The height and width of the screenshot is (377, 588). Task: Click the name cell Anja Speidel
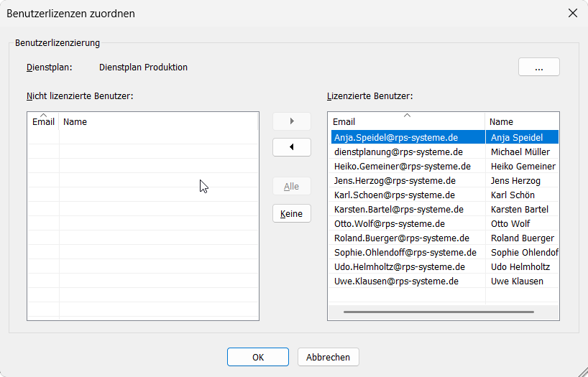pyautogui.click(x=522, y=138)
